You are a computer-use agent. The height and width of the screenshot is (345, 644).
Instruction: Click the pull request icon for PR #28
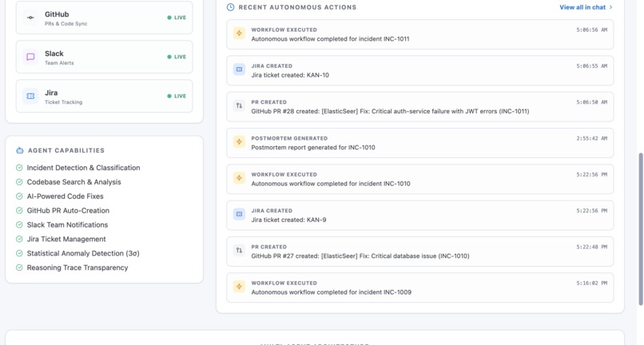click(x=239, y=105)
